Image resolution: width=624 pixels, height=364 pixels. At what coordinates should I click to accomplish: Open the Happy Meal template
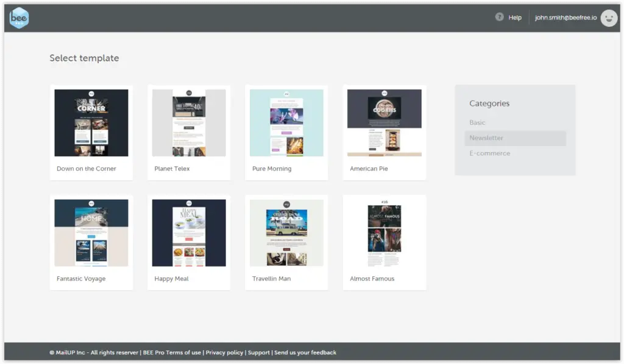(188, 233)
